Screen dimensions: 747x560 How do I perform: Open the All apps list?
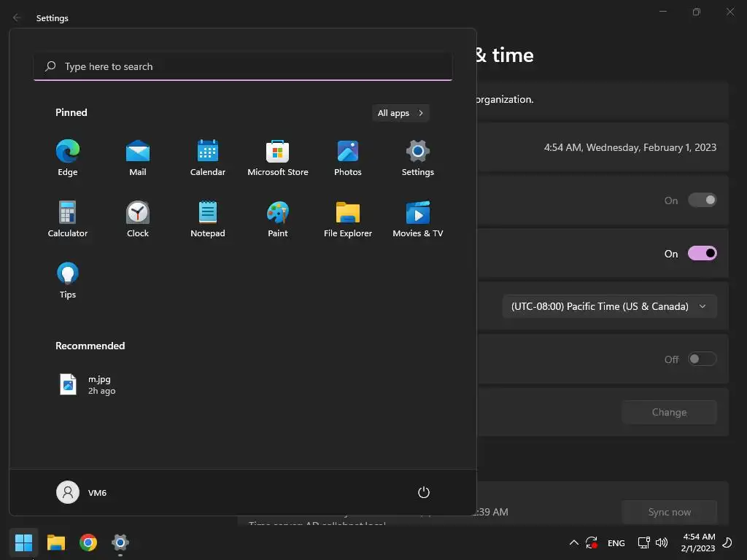coord(400,113)
